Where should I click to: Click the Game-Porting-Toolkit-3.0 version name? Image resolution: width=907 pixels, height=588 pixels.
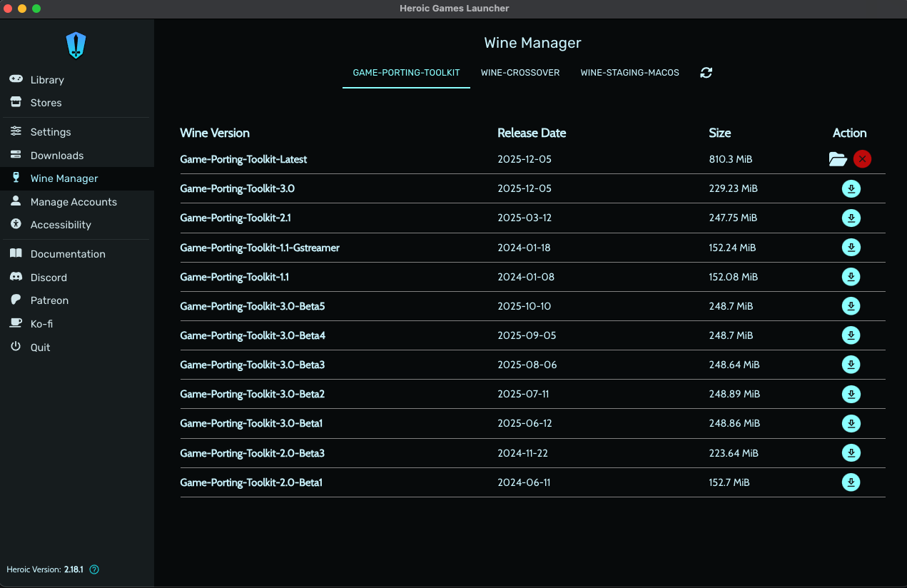(x=237, y=188)
